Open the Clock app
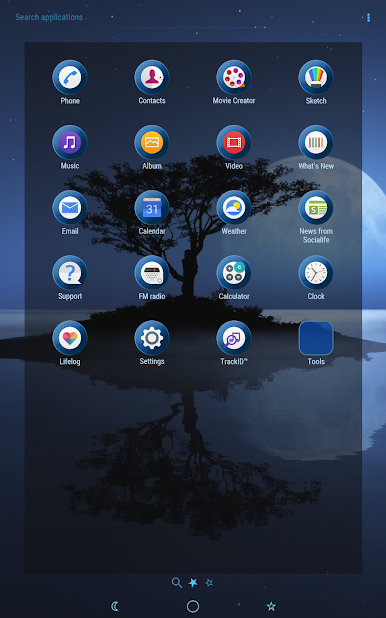This screenshot has width=386, height=618. (x=316, y=273)
